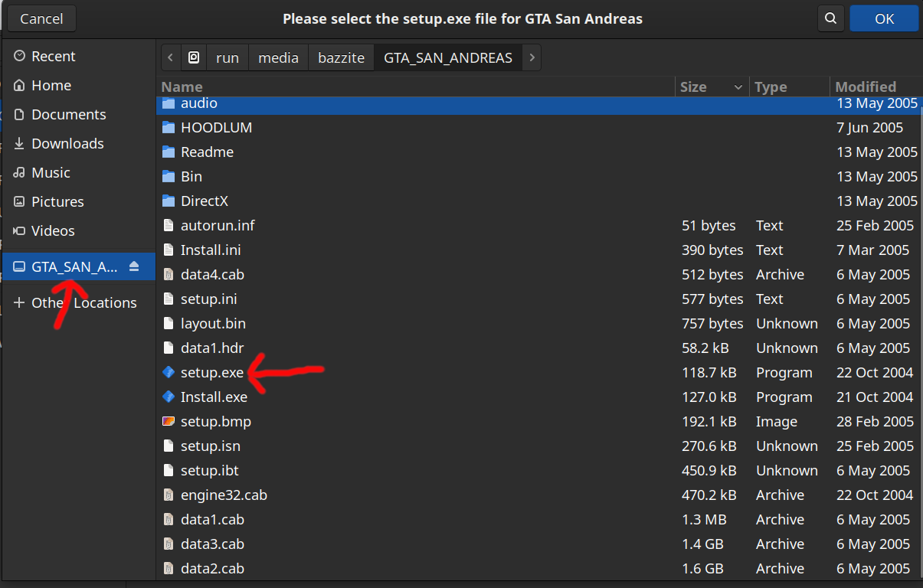Click the 118.7 kB size cell

coord(709,372)
